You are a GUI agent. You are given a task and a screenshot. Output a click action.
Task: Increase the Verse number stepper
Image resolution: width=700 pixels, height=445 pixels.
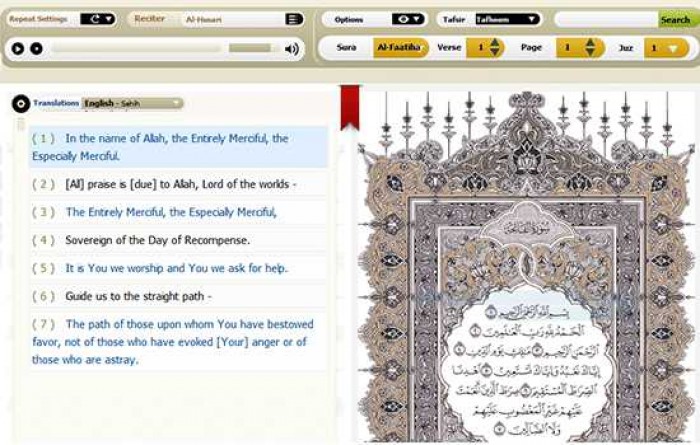coord(495,43)
